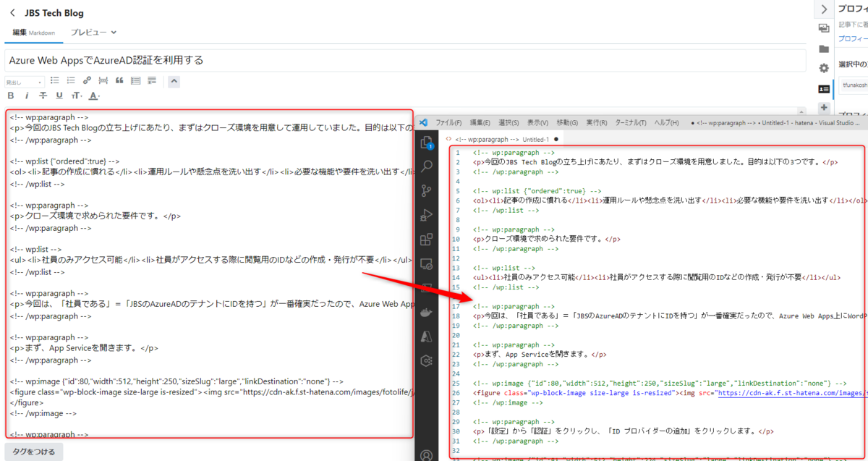Insert the read-more divider icon

tap(103, 81)
